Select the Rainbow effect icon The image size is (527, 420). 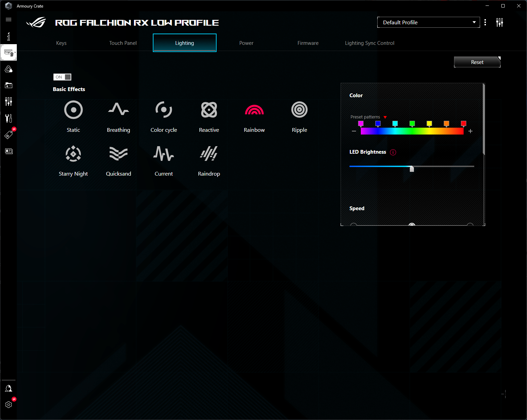pyautogui.click(x=254, y=110)
